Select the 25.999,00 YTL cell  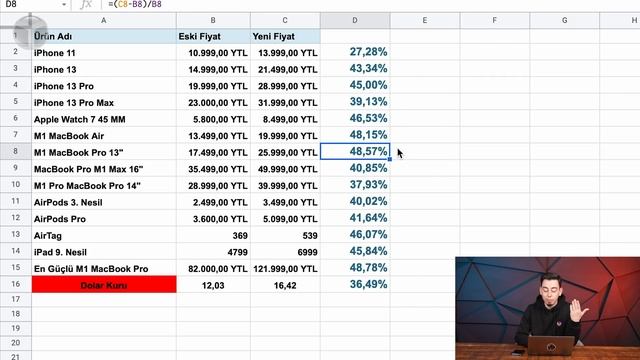point(285,152)
